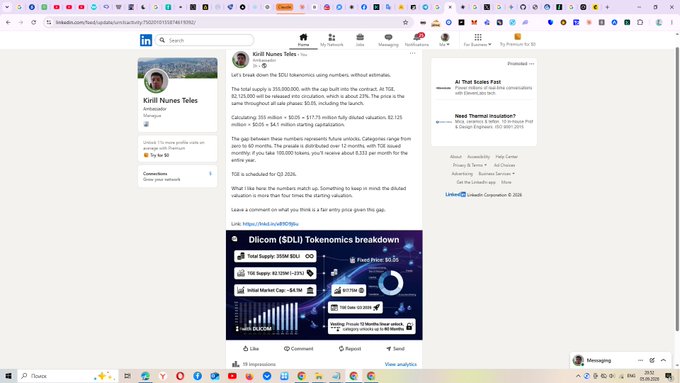Send the post via message
Viewport: 680px width, 383px height.
395,348
